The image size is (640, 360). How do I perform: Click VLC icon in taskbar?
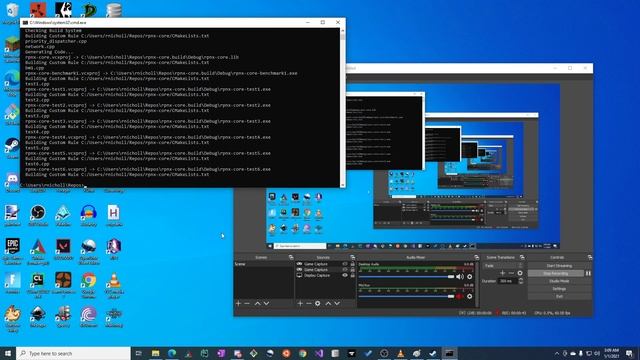click(400, 353)
